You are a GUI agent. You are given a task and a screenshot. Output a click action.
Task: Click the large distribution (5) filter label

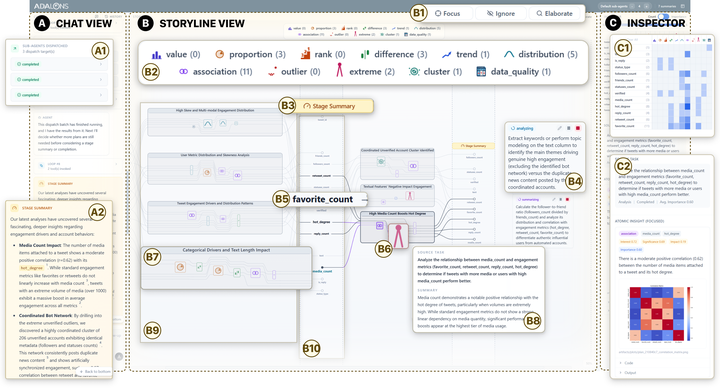pyautogui.click(x=548, y=55)
